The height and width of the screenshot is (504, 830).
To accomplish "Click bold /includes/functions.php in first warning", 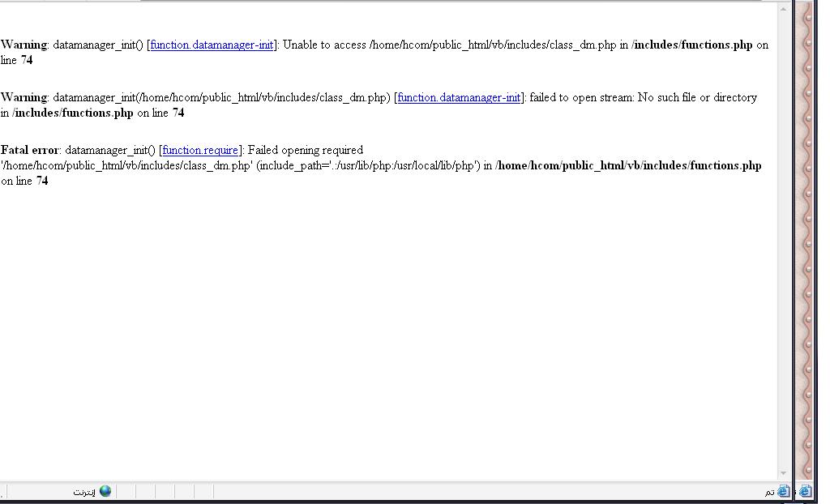I will pos(692,45).
